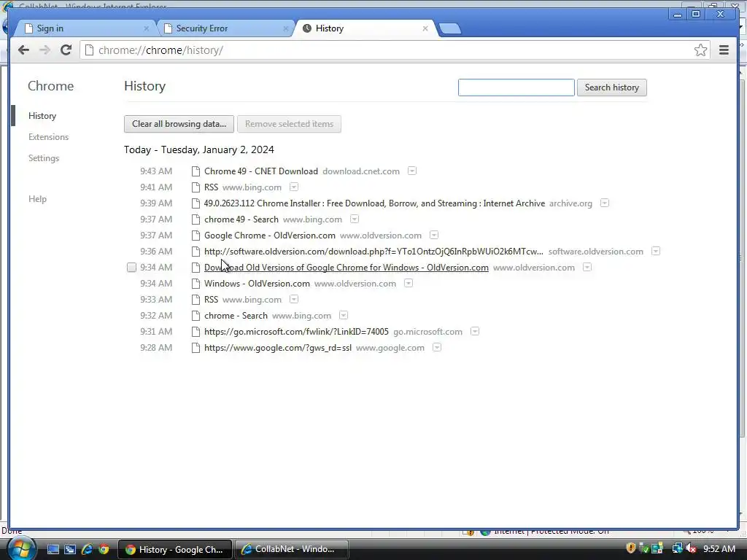The height and width of the screenshot is (560, 747).
Task: Reload the history page
Action: coord(66,50)
